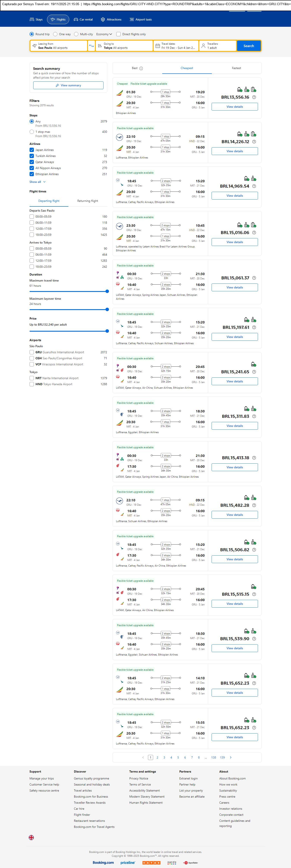Image resolution: width=291 pixels, height=868 pixels.
Task: Click the blue Search button
Action: [249, 46]
